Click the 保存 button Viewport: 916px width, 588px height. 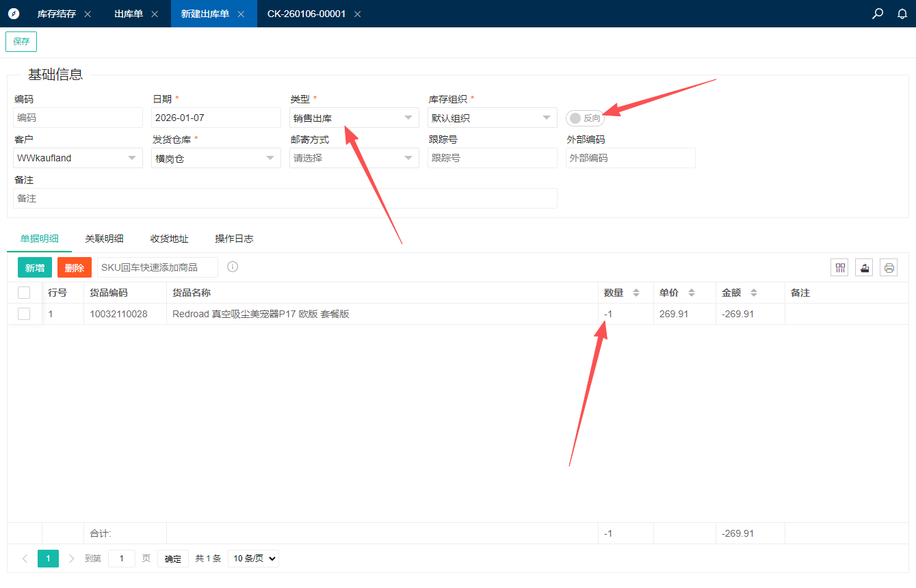21,42
